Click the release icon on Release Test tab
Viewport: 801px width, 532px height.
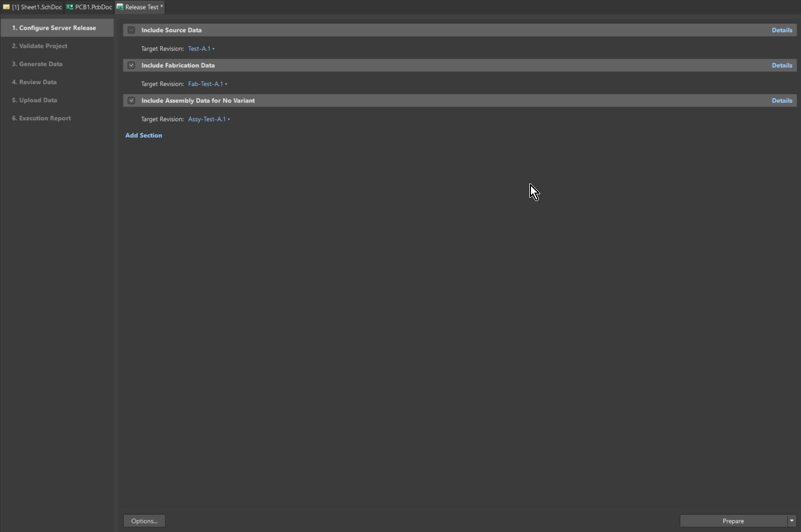(x=120, y=7)
